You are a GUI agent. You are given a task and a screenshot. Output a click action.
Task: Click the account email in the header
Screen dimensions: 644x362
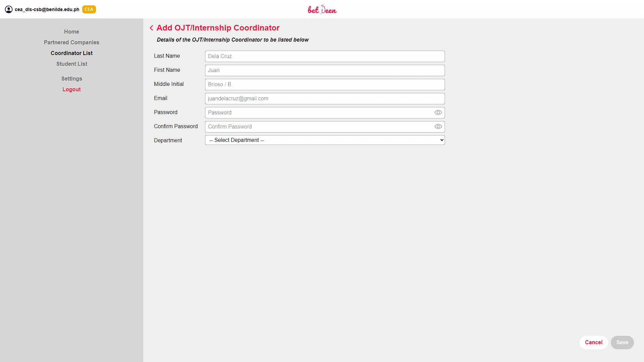pos(47,9)
